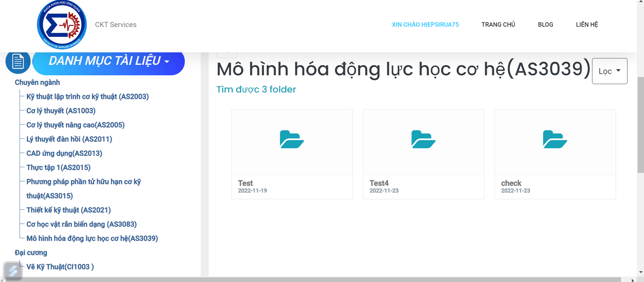The width and height of the screenshot is (644, 282).
Task: Select Vẽ Kỹ Thuật(CI1003) course
Action: click(x=60, y=267)
